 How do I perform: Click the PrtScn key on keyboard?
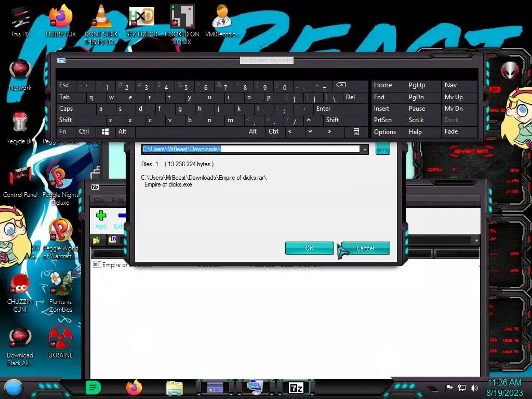388,120
